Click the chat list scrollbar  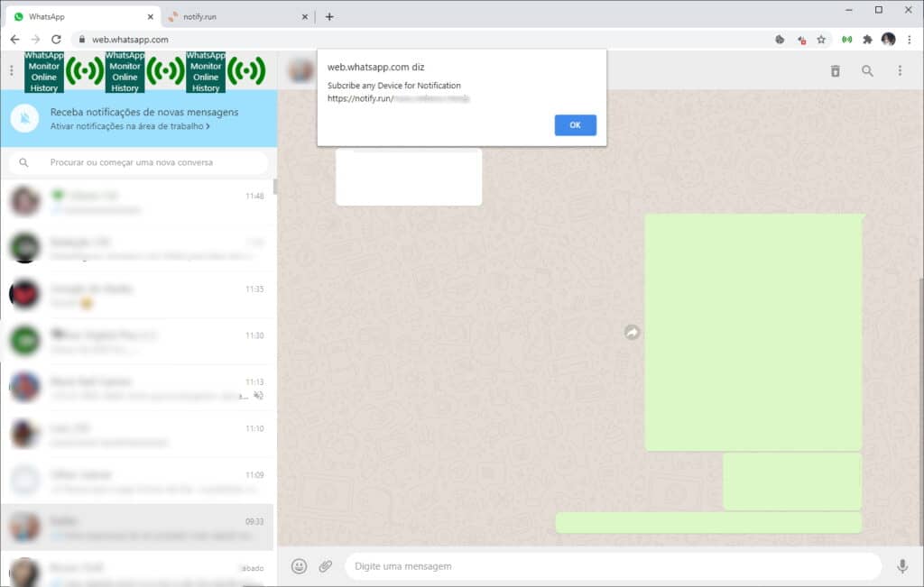pos(275,188)
